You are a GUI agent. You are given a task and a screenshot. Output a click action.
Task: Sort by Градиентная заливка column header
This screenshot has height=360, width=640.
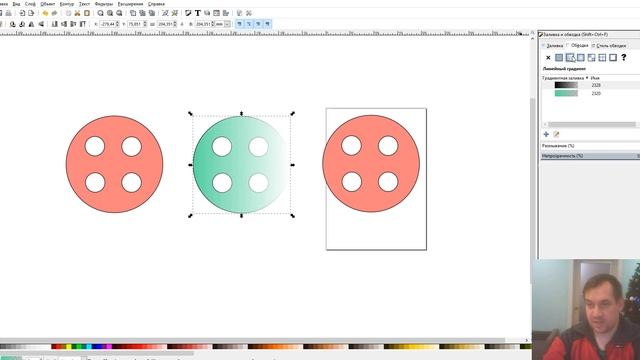point(563,78)
